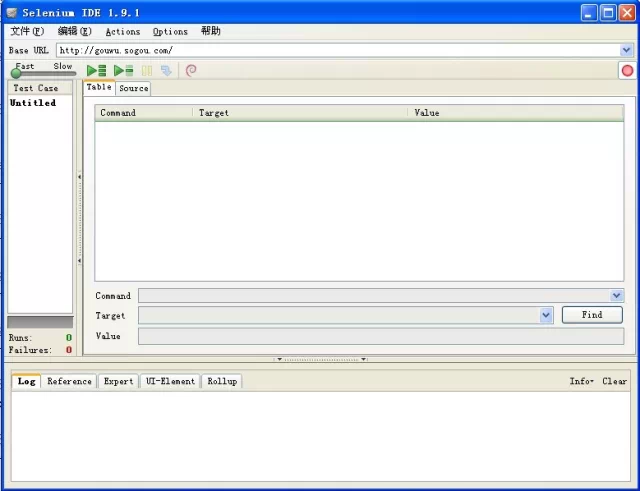Clear the log output
This screenshot has width=640, height=491.
614,381
